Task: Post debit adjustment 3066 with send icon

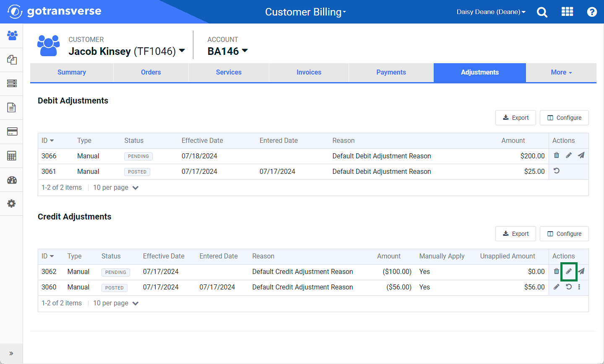Action: [581, 155]
